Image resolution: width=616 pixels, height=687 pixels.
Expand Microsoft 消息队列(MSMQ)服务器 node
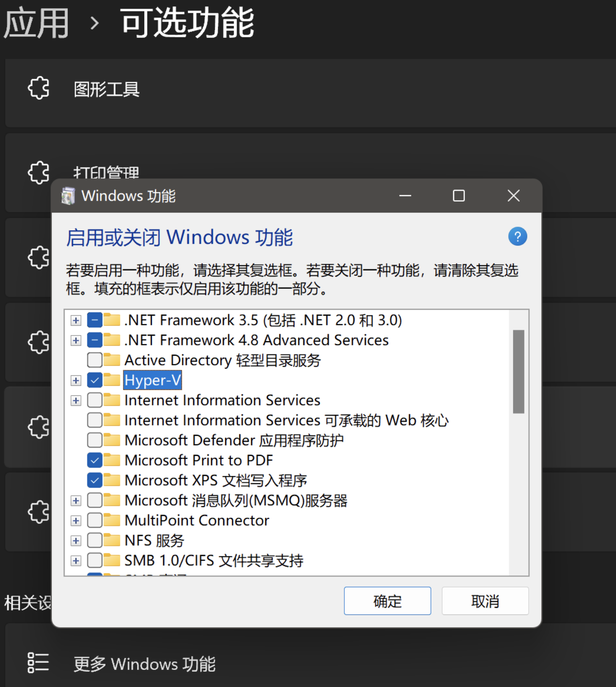[x=76, y=500]
